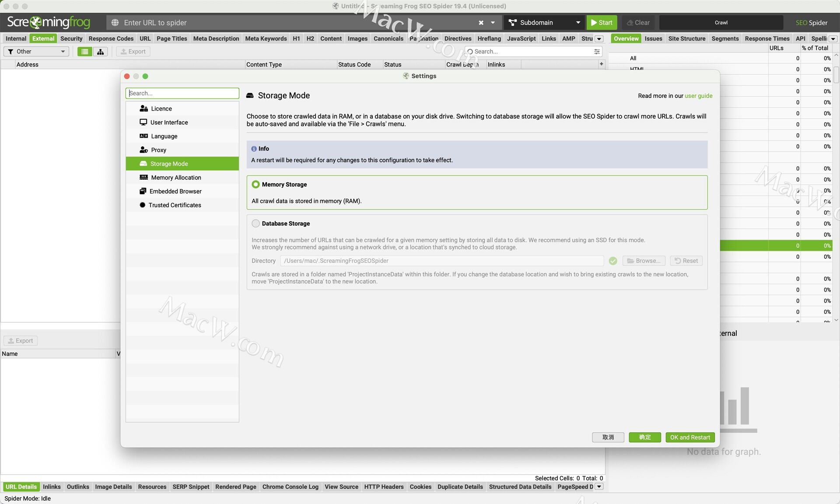Click the OK and Restart button
The width and height of the screenshot is (840, 504).
tap(690, 437)
